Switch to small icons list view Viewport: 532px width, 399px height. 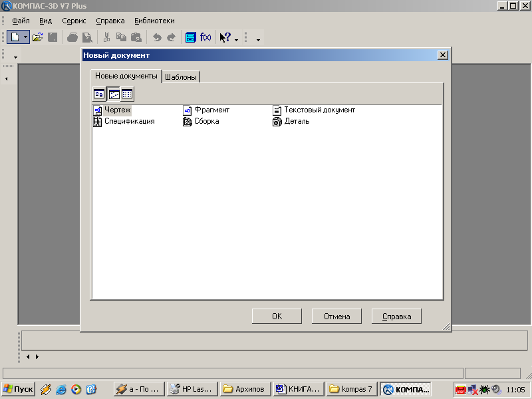114,94
